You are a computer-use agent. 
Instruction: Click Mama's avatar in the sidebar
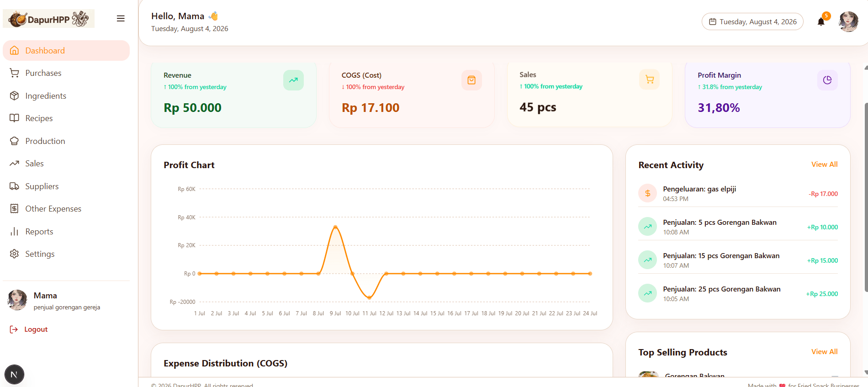(x=17, y=300)
